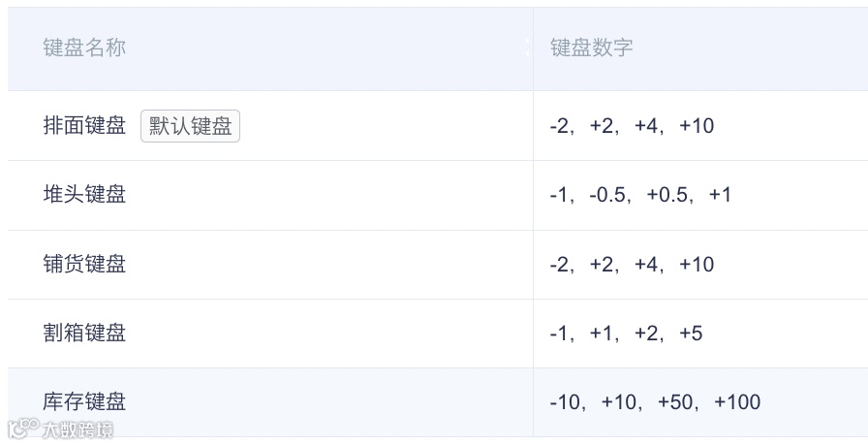Image resolution: width=868 pixels, height=446 pixels.
Task: Click the 键盘名称 column header
Action: click(84, 48)
